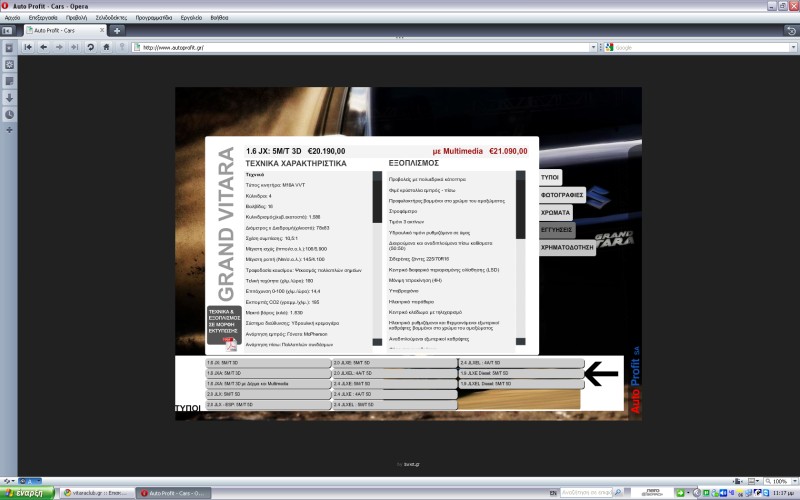Open the Αρχείο menu
The height and width of the screenshot is (500, 800).
(x=12, y=17)
